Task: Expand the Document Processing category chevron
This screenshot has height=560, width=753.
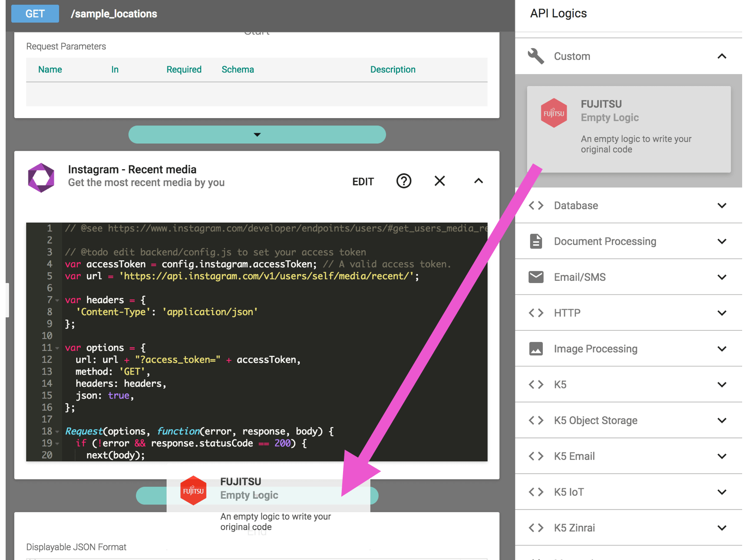Action: coord(722,241)
